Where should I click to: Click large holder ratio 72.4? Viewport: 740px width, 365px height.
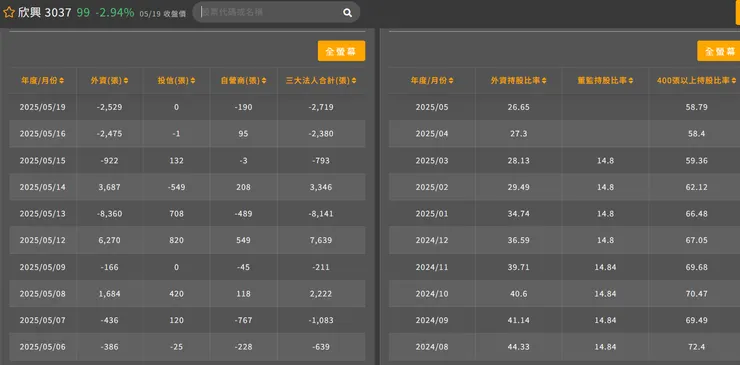[697, 347]
